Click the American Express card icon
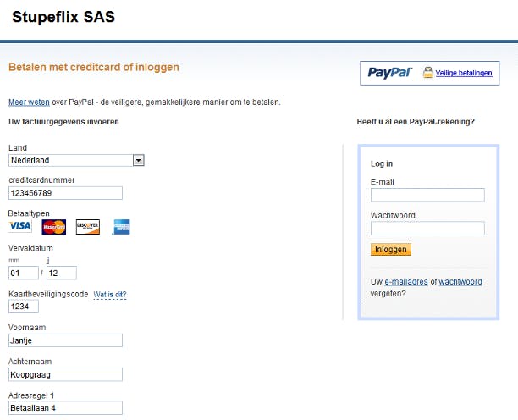This screenshot has height=420, width=518. (x=121, y=226)
